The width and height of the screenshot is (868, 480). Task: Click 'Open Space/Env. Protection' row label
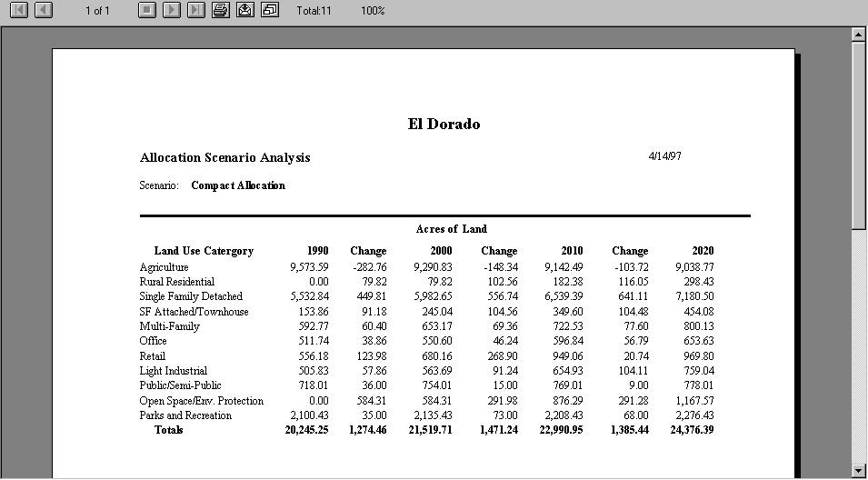[202, 401]
